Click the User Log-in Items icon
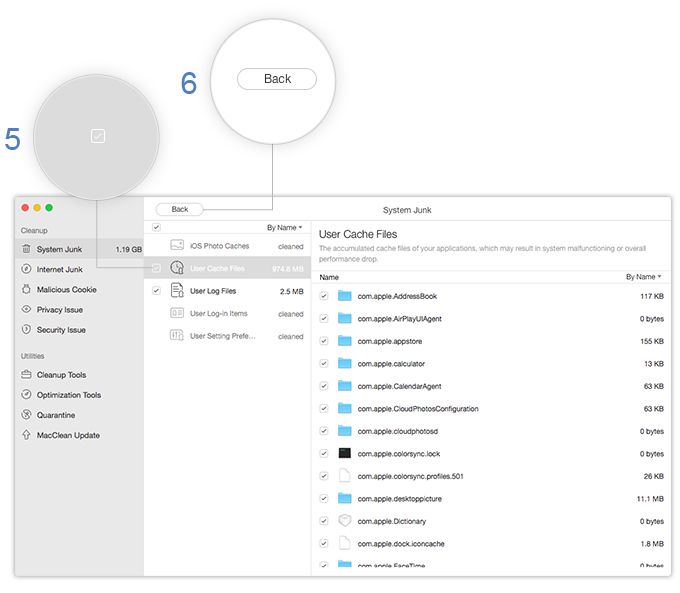This screenshot has height=593, width=680. tap(177, 313)
